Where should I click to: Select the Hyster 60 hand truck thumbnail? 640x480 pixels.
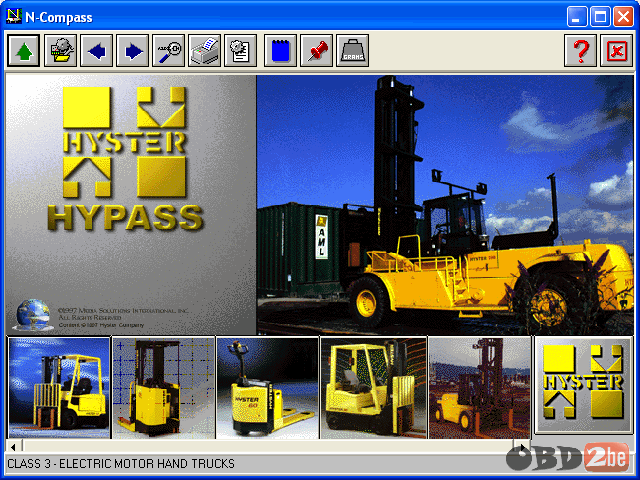tap(268, 388)
